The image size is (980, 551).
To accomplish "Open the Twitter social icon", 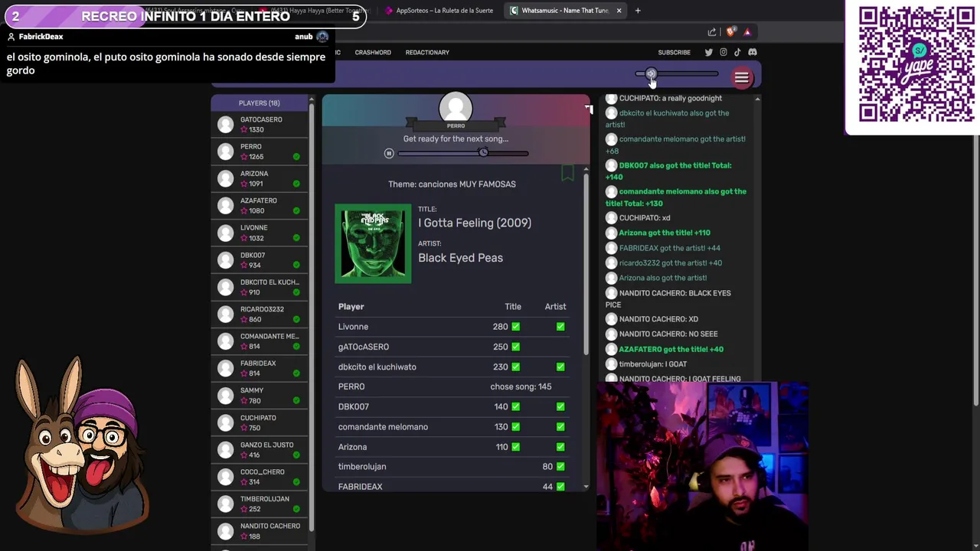I will point(708,52).
